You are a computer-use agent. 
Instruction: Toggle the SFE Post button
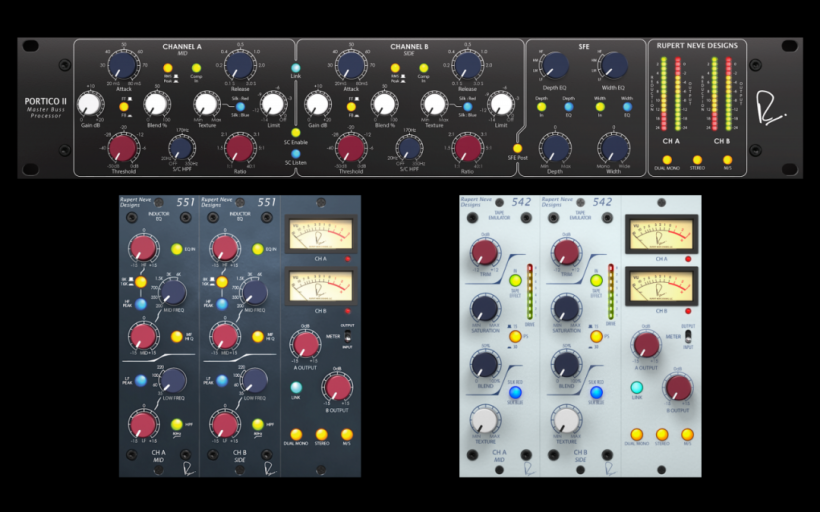pyautogui.click(x=517, y=149)
